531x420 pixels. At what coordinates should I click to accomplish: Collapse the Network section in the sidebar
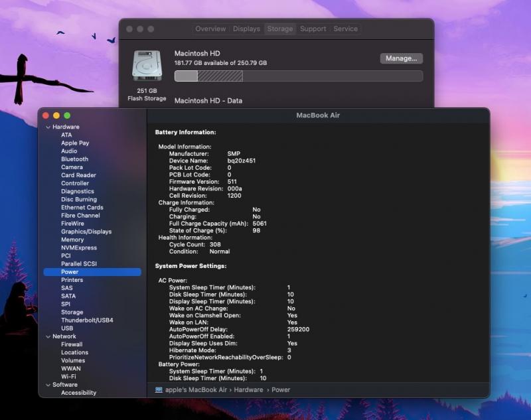click(48, 336)
